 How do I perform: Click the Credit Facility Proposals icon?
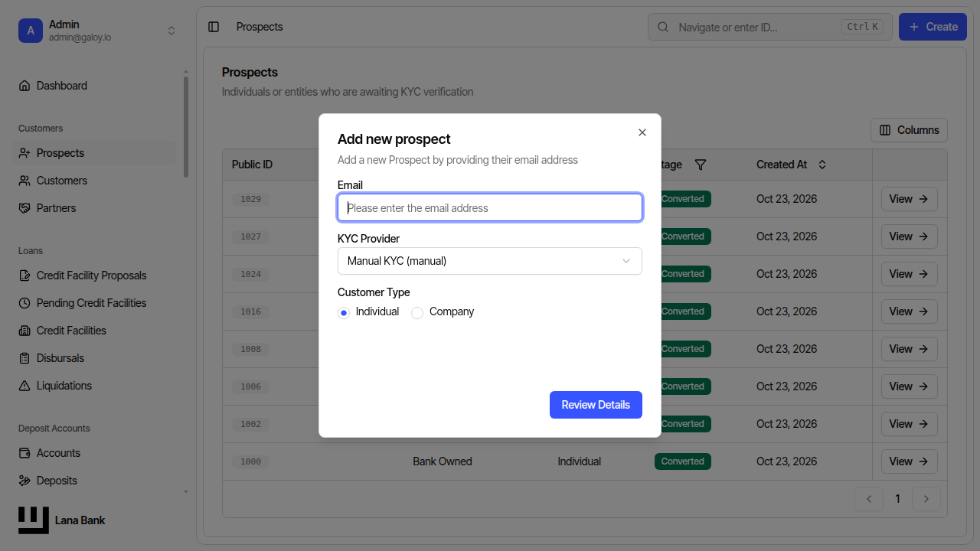click(24, 275)
